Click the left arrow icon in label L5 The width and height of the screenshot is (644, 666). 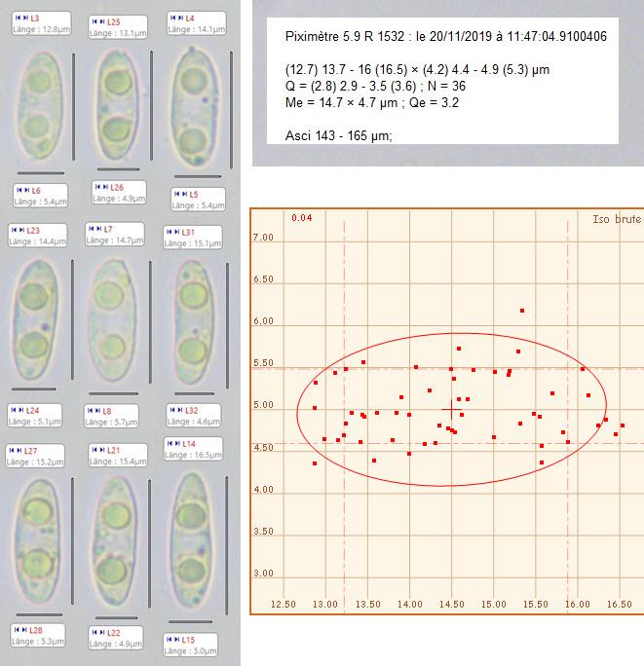(177, 194)
